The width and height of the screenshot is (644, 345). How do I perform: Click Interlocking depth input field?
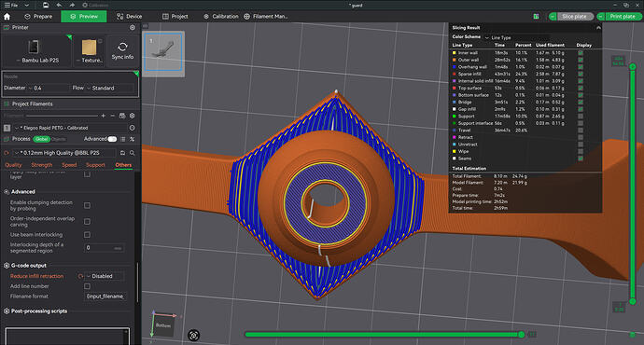pyautogui.click(x=105, y=248)
